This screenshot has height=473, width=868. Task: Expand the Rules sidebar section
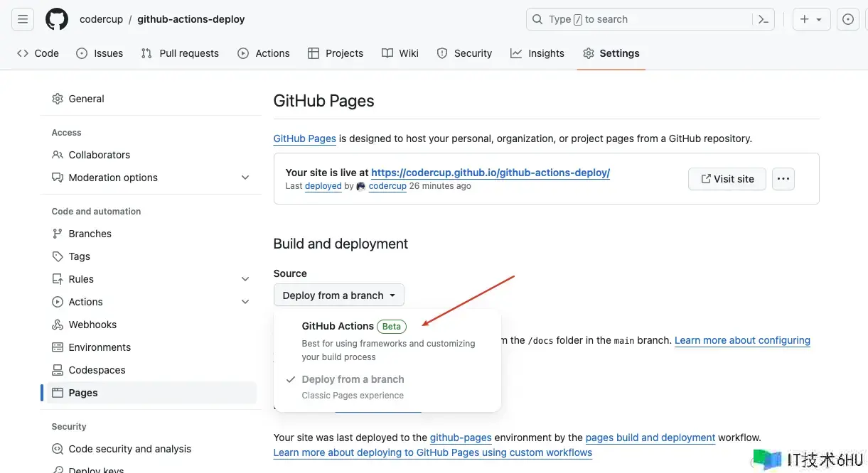pos(245,279)
